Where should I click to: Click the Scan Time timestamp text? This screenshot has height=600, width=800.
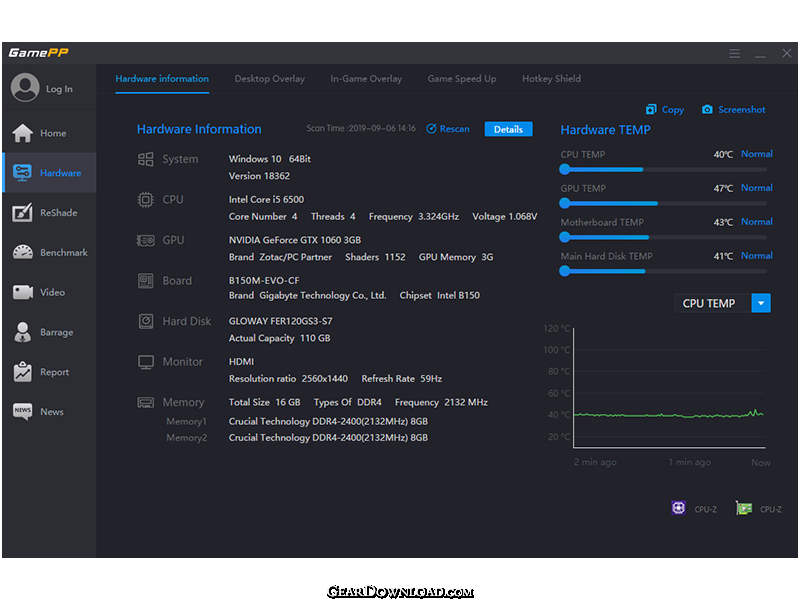[x=361, y=129]
